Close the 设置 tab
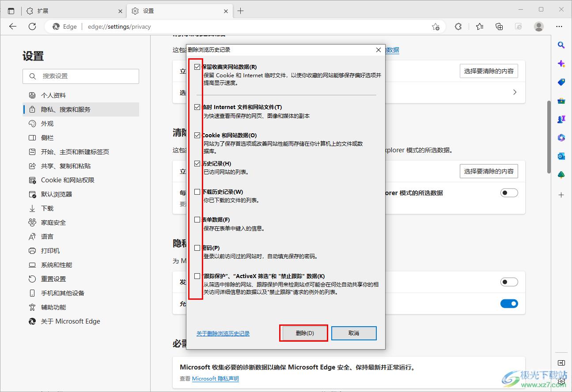572x392 pixels. click(x=226, y=11)
